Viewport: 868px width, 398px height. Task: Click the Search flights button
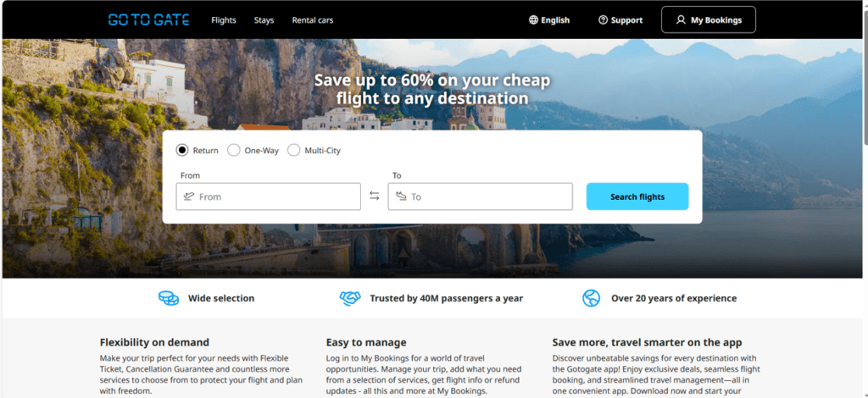637,196
